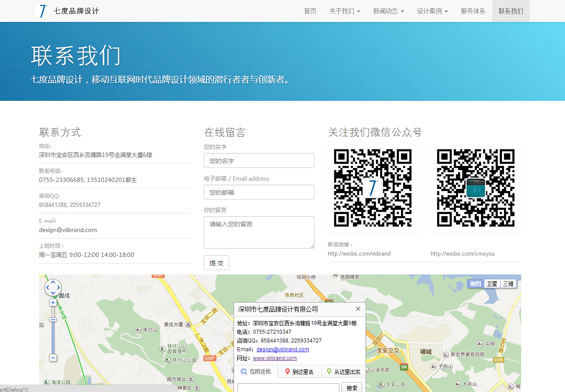This screenshot has height=392, width=565.
Task: Click the 七度品牌设计 logo
Action: click(67, 11)
